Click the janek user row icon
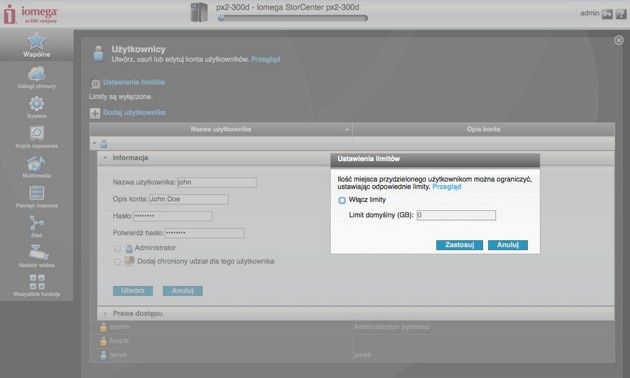The image size is (630, 378). [103, 355]
